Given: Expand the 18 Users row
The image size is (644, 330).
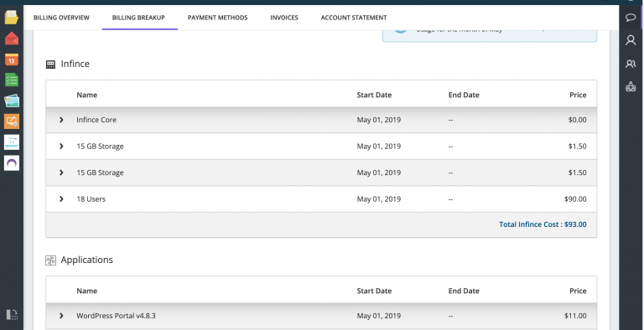Looking at the screenshot, I should pyautogui.click(x=61, y=199).
